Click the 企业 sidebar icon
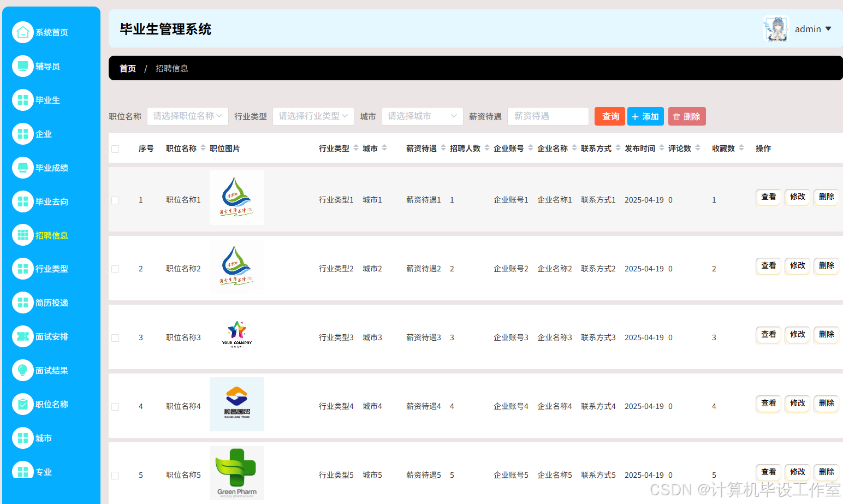The width and height of the screenshot is (843, 504). (x=23, y=134)
